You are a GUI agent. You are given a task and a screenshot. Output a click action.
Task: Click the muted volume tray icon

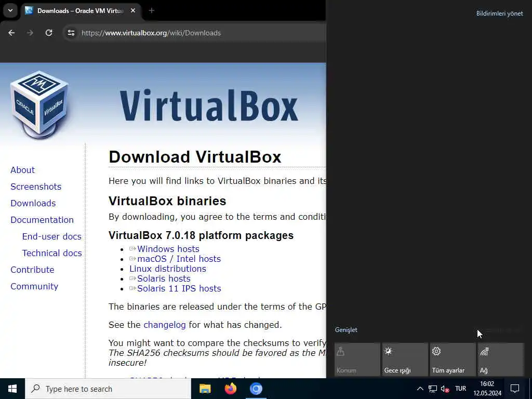(x=445, y=389)
